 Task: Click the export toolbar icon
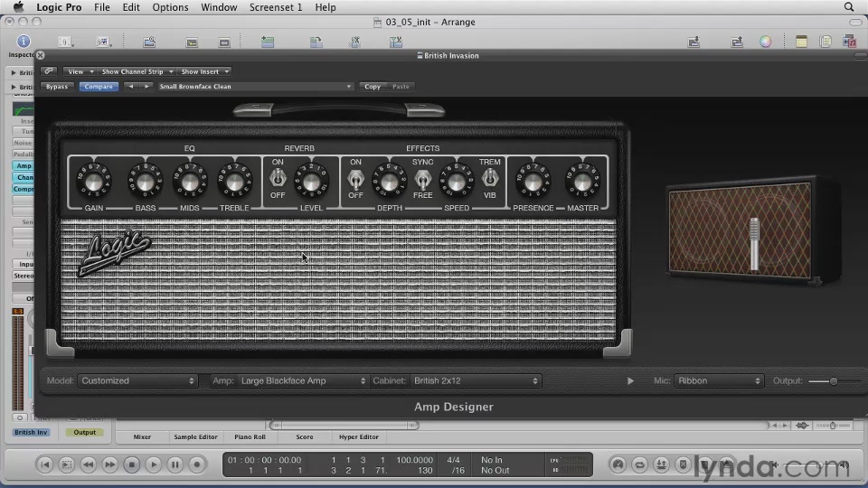click(737, 42)
